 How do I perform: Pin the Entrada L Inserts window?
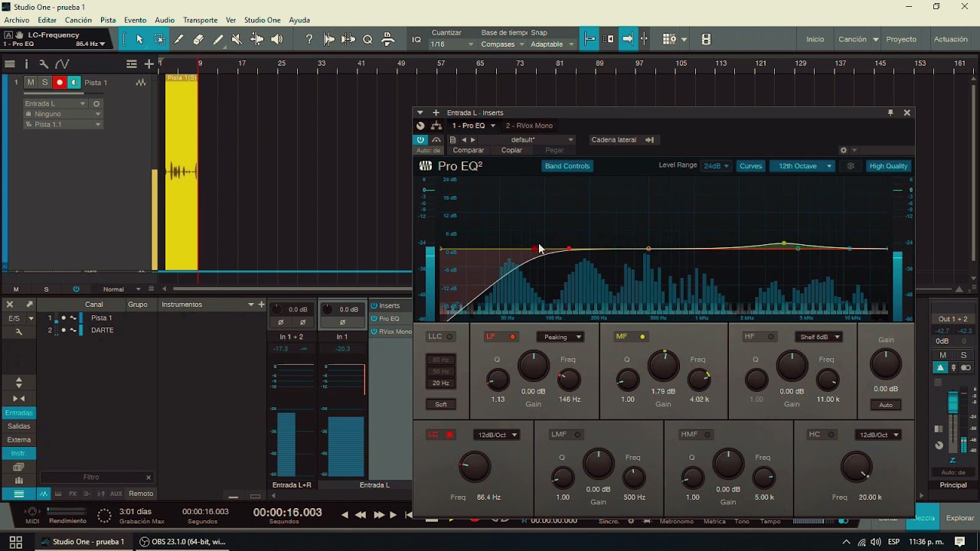890,112
